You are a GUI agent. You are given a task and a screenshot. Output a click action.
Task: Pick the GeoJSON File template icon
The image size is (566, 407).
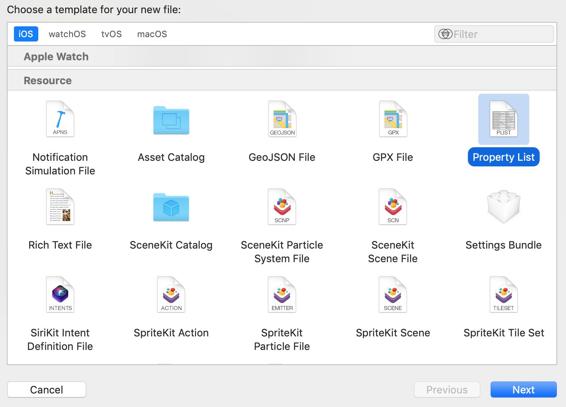(282, 119)
